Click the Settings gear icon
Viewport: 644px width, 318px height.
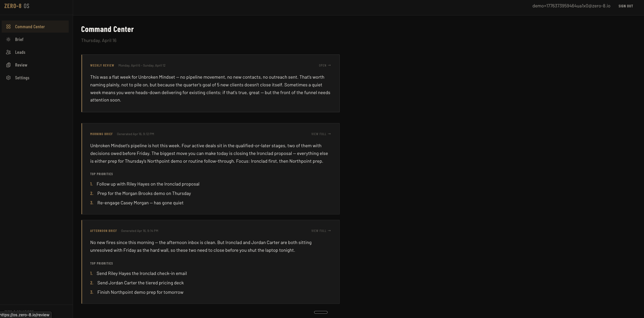click(8, 78)
